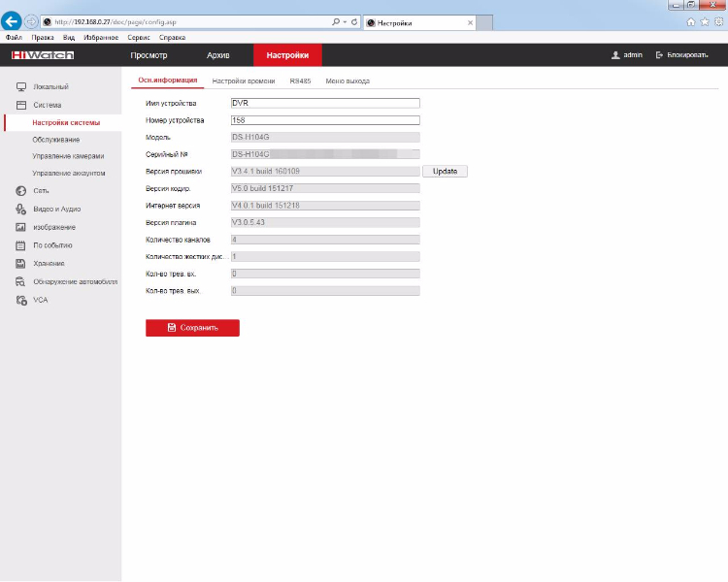Collapse the Система section icon

(21, 105)
